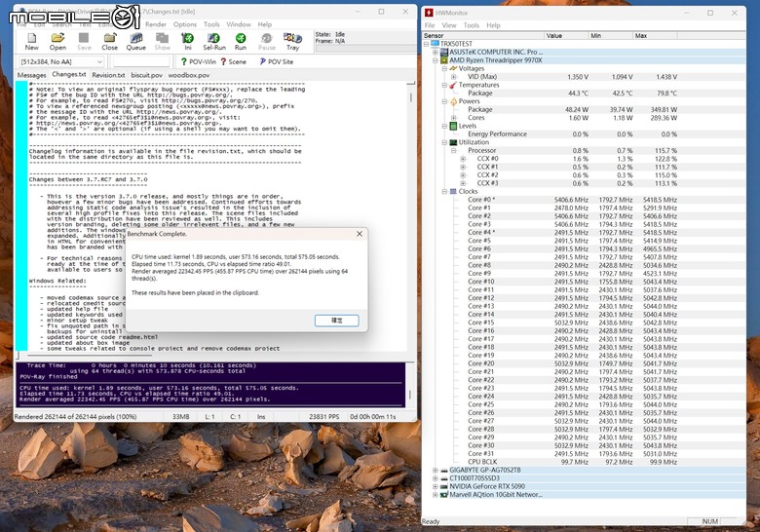Open the render Queue icon
This screenshot has height=532, width=760.
point(135,42)
